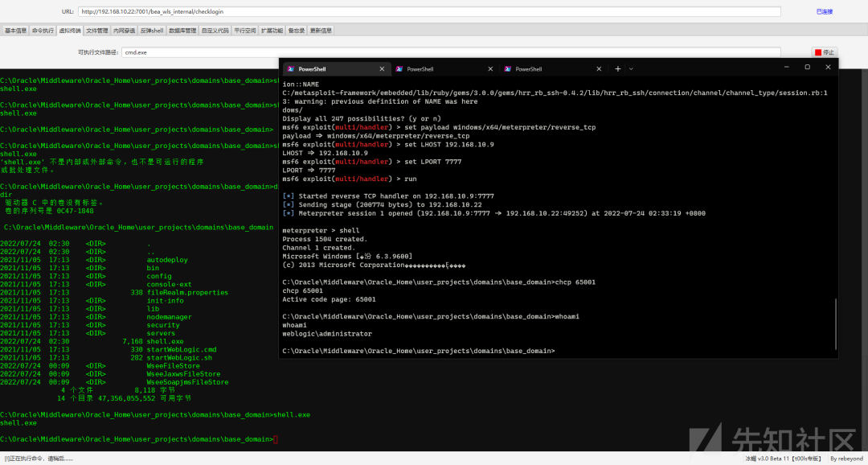Screen dimensions: 868x465
Task: Maximize the PowerShell terminal window
Action: (807, 67)
